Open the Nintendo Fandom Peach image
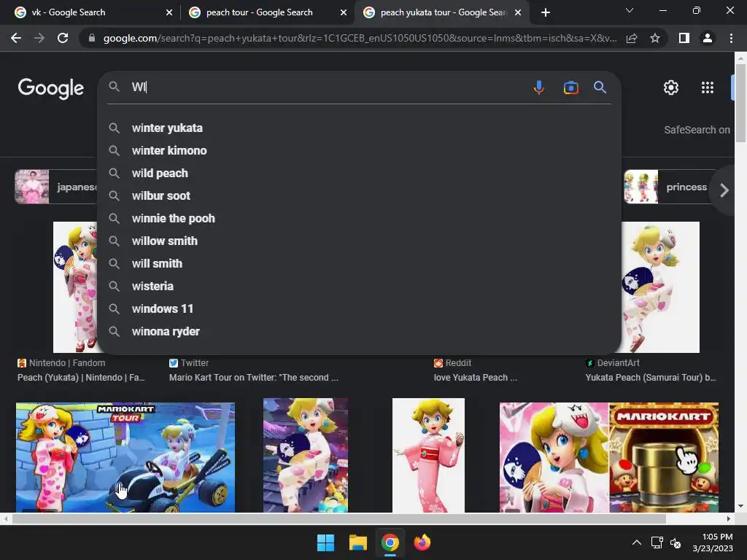The width and height of the screenshot is (747, 560). click(75, 287)
